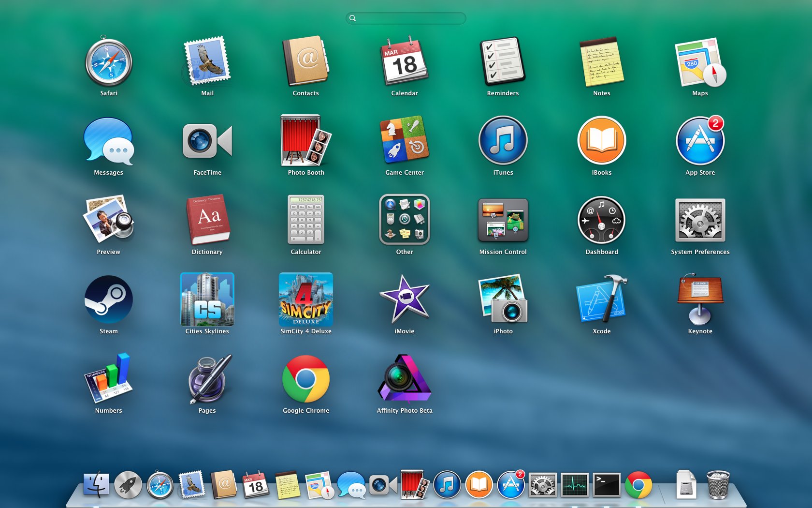
Task: Open Maps from the Dock
Action: click(x=319, y=485)
